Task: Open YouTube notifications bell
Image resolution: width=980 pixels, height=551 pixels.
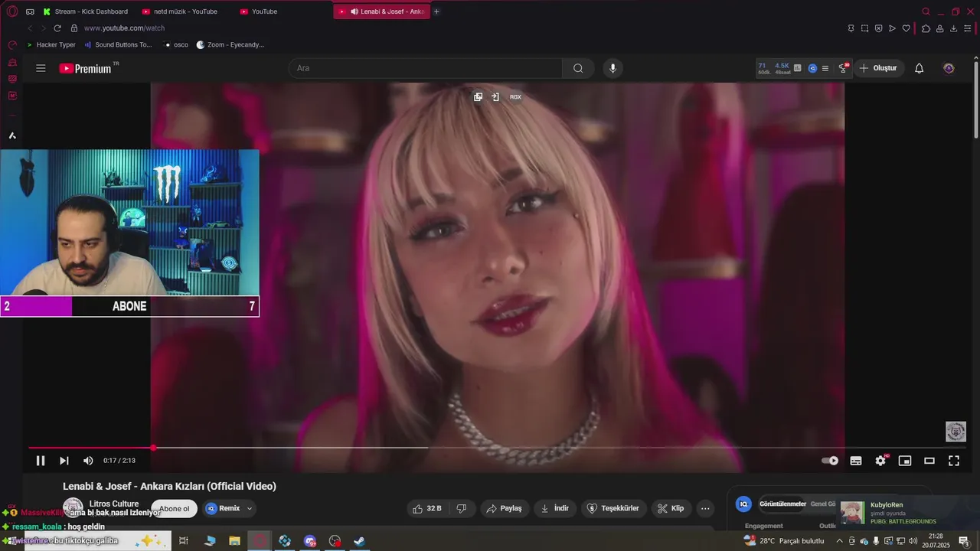Action: (920, 68)
